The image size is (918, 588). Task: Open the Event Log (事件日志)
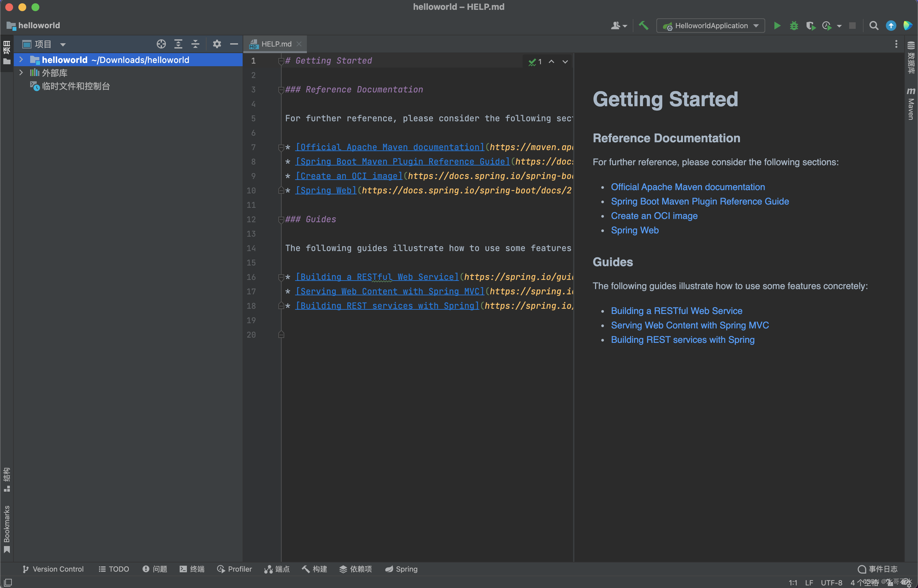click(878, 569)
